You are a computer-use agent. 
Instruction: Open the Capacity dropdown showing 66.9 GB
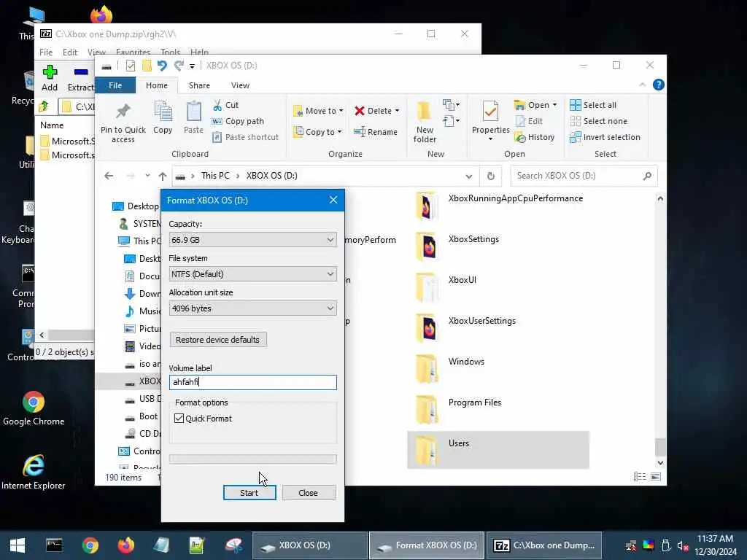tap(252, 239)
